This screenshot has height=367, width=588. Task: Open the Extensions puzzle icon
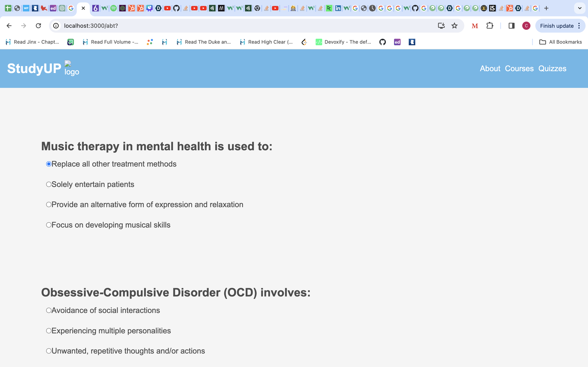pyautogui.click(x=490, y=26)
